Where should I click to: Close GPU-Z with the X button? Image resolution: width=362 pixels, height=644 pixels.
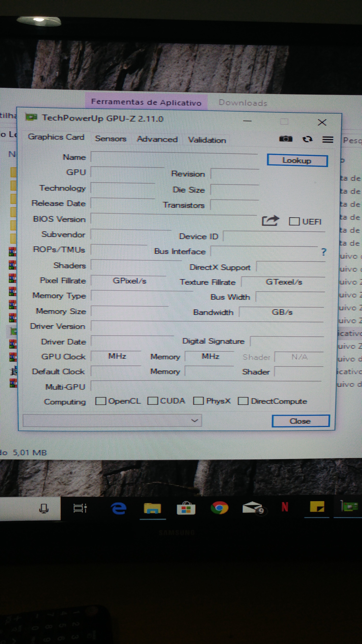pyautogui.click(x=322, y=122)
